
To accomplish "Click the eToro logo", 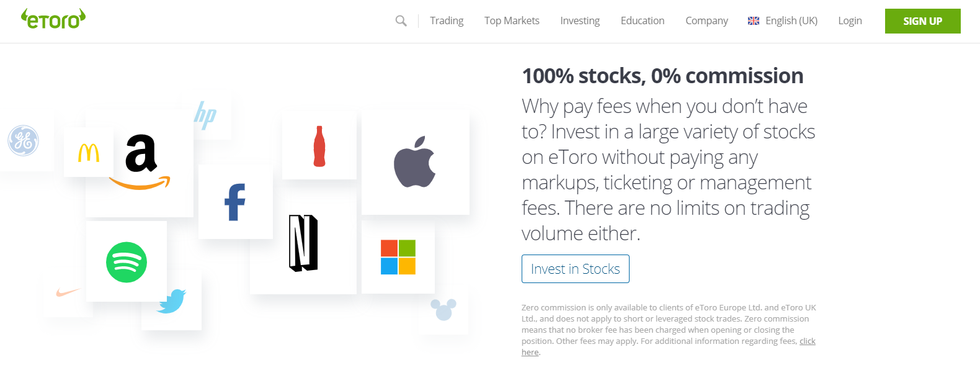I will point(53,19).
